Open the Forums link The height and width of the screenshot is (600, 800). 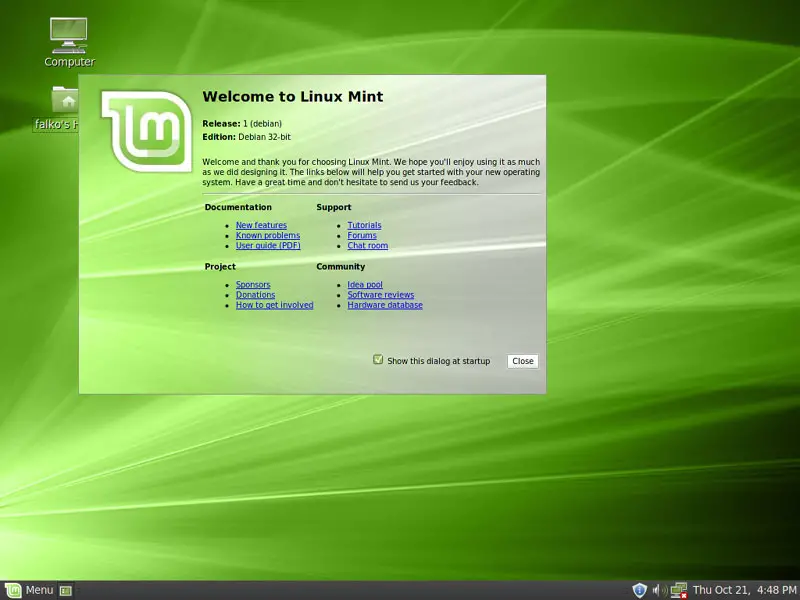[x=362, y=235]
